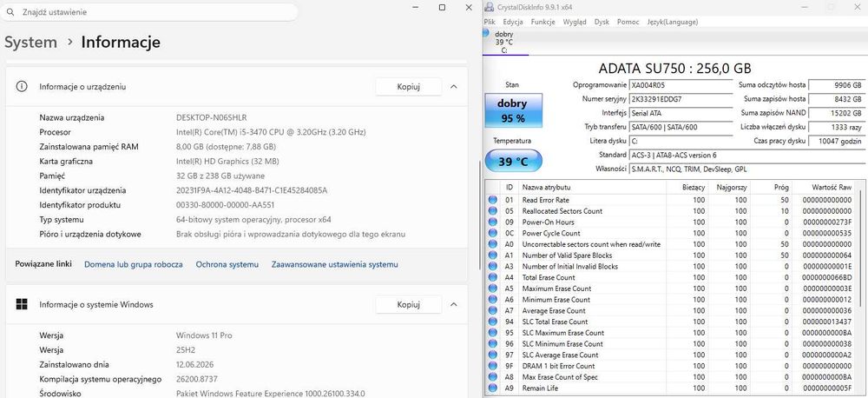
Task: Open the Wygląd menu
Action: pyautogui.click(x=575, y=23)
